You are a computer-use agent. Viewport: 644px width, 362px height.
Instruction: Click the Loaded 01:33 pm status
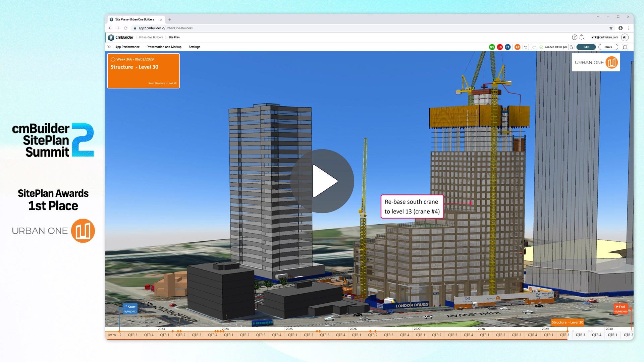click(x=553, y=47)
